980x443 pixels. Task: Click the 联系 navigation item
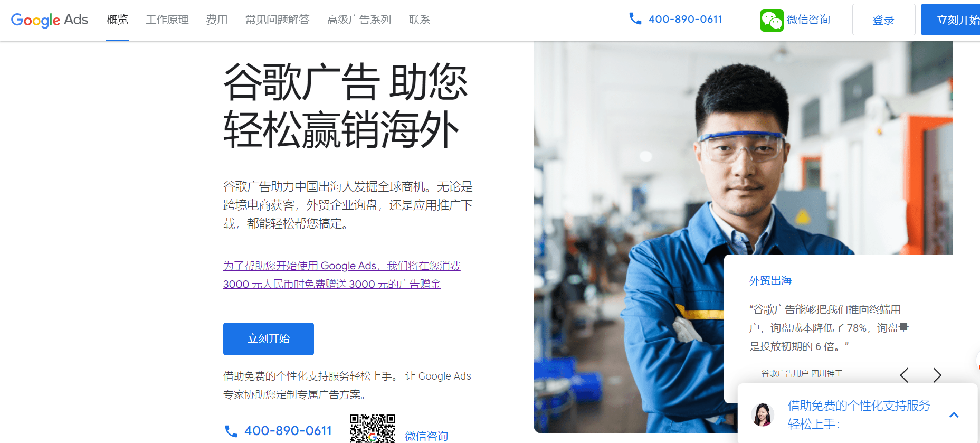point(420,20)
